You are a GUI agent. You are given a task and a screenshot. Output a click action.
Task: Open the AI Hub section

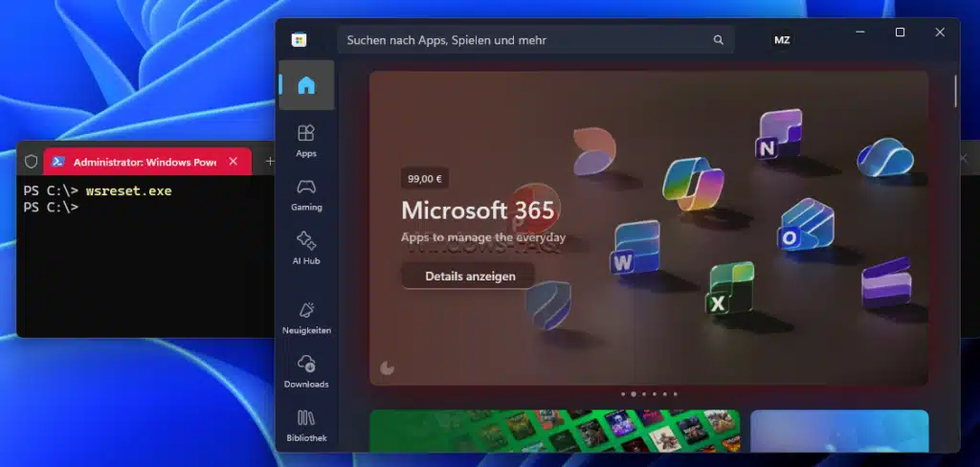coord(306,248)
